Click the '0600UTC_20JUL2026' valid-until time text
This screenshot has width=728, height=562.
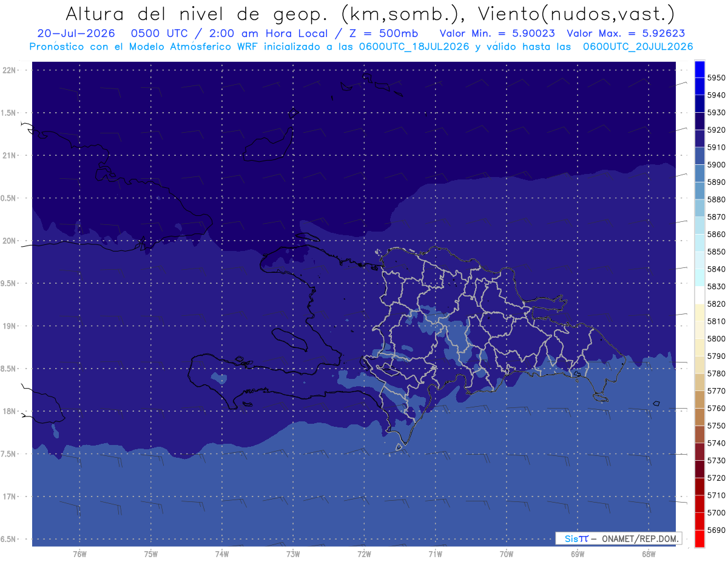tap(637, 46)
